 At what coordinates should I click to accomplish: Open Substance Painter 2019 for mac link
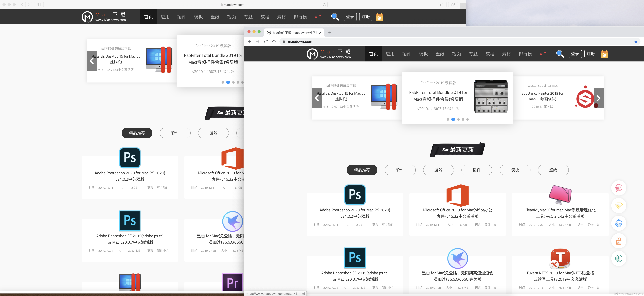542,96
